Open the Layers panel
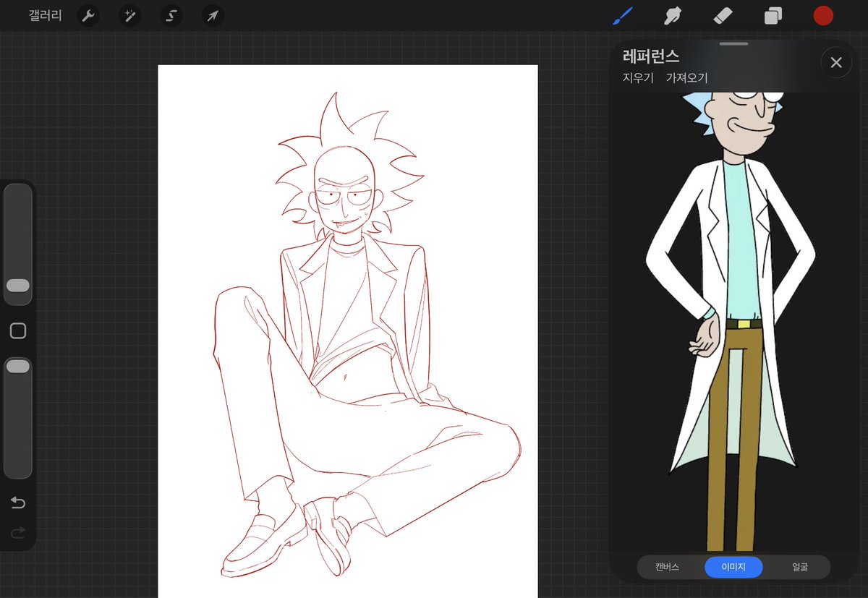This screenshot has height=598, width=868. coord(773,16)
